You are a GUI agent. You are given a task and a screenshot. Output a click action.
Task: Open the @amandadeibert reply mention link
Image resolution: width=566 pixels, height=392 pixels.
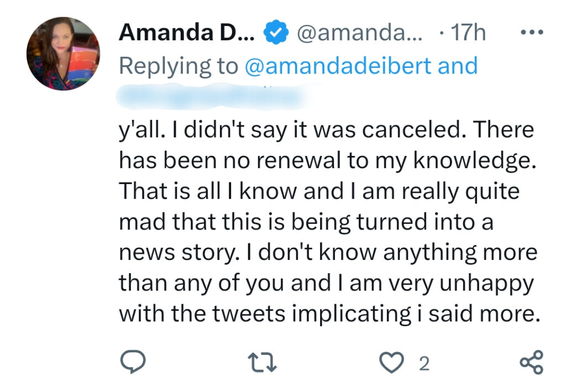click(337, 66)
